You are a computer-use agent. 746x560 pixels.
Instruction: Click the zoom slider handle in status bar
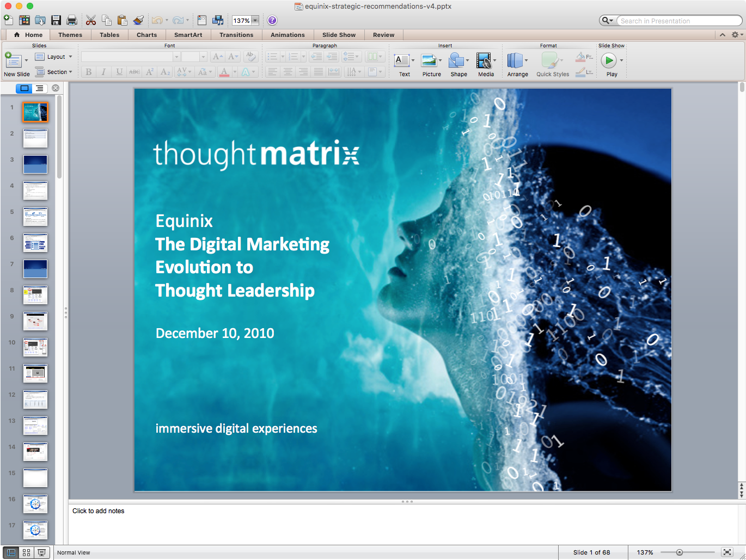tap(680, 552)
